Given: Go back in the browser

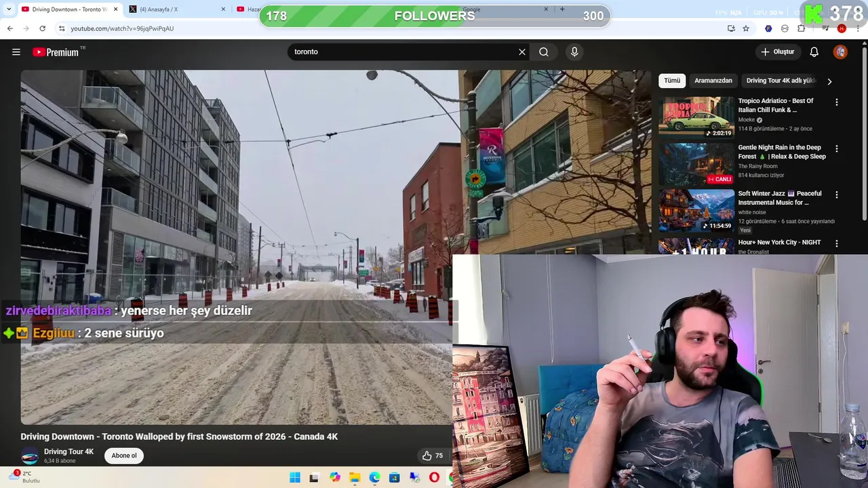Looking at the screenshot, I should point(9,28).
